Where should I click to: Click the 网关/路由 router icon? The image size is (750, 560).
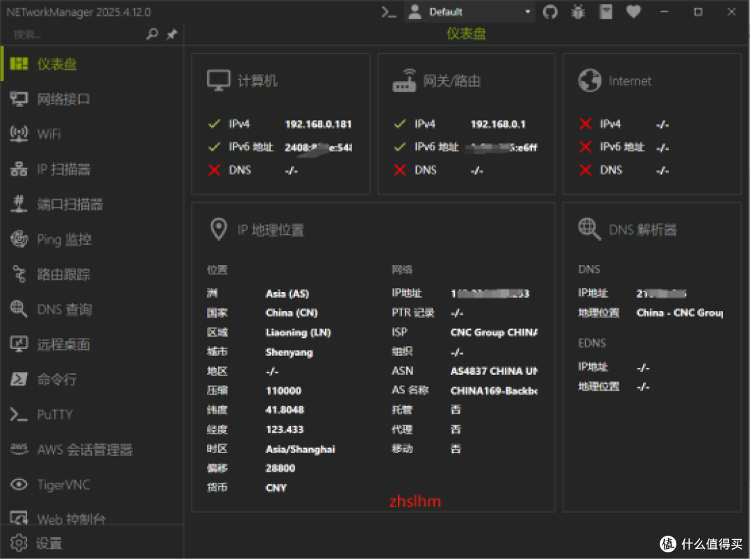pos(404,80)
